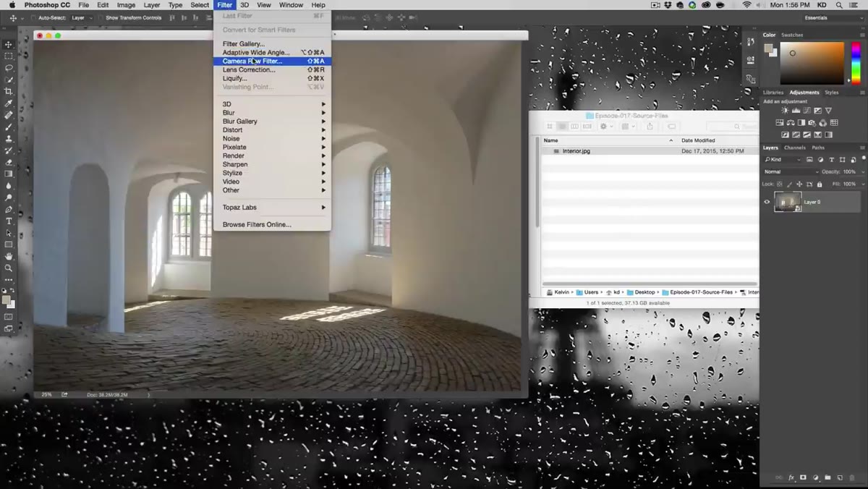Screen dimensions: 868x489
Task: Expand the Topaz Labs submenu
Action: [x=272, y=208]
